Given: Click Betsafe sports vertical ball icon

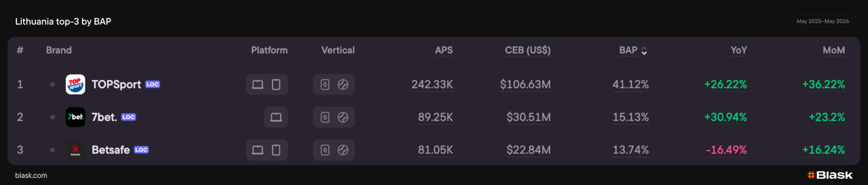Looking at the screenshot, I should tap(343, 150).
